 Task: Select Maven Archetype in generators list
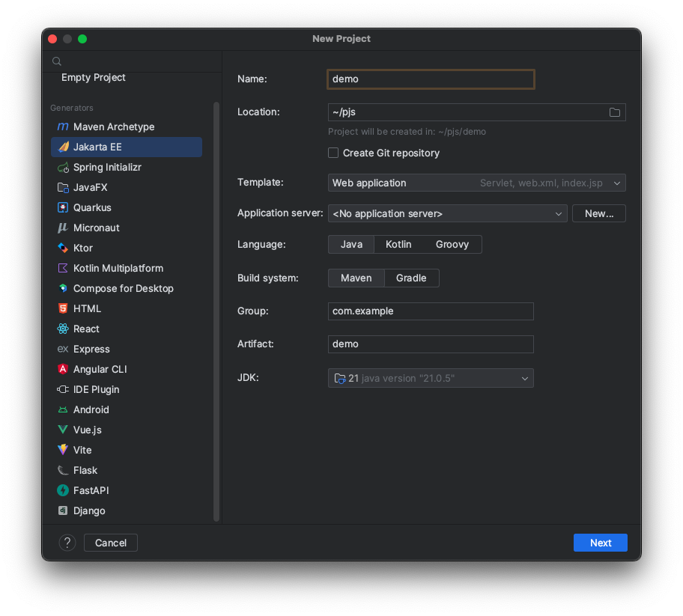114,127
